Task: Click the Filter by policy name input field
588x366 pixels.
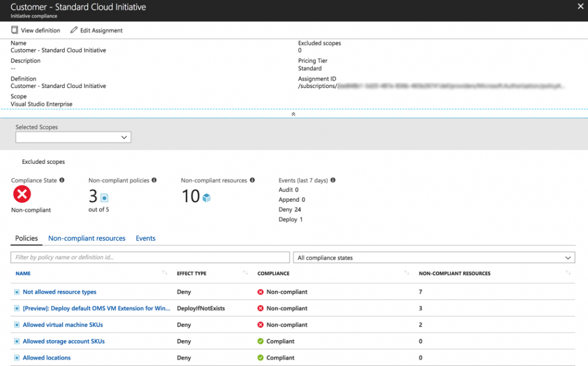Action: tap(150, 257)
